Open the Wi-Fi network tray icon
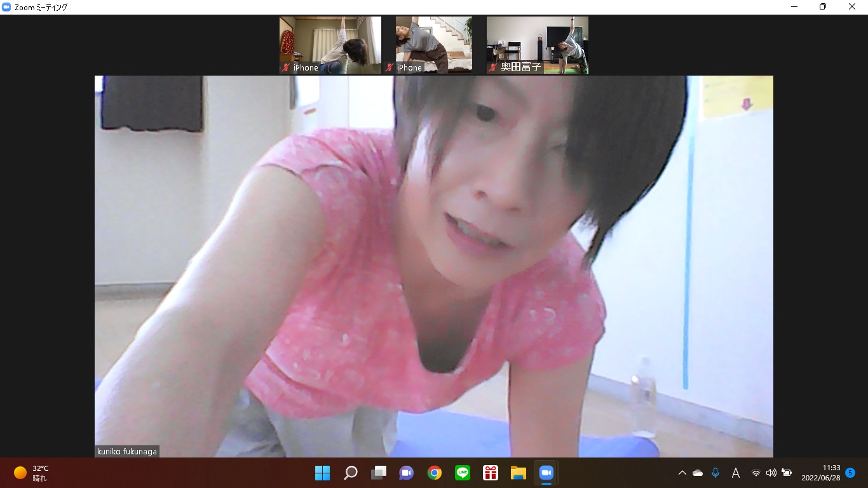The height and width of the screenshot is (488, 868). [756, 473]
